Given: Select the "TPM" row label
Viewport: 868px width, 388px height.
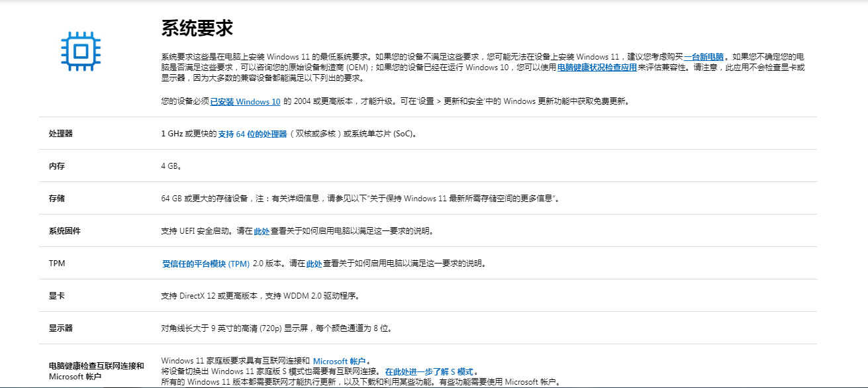Looking at the screenshot, I should pos(57,264).
